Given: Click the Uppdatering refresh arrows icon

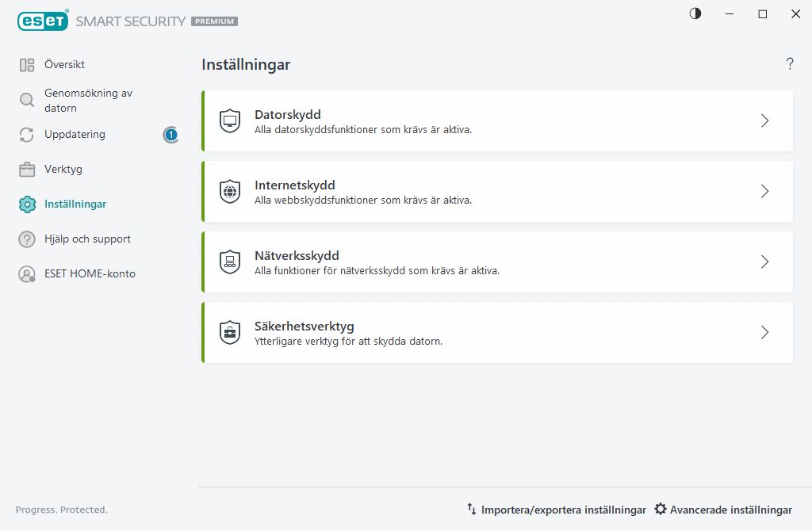Looking at the screenshot, I should pos(27,135).
